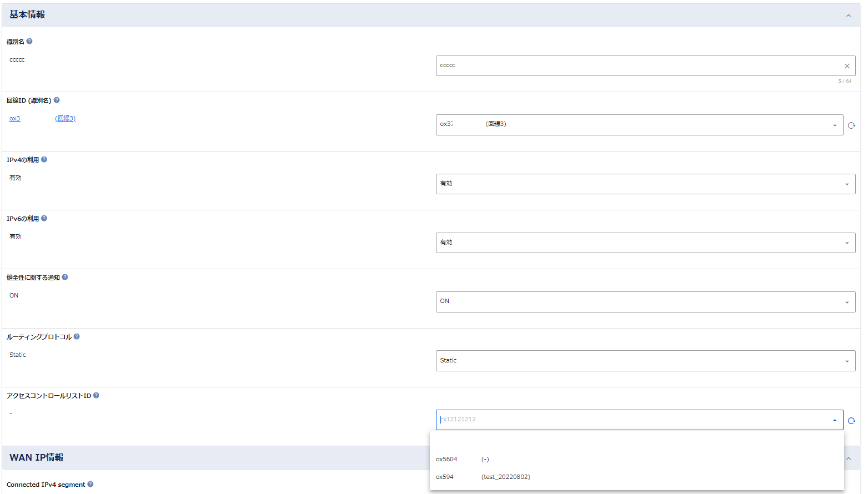Click the help icon next to 回線ID (識別名)
This screenshot has width=868, height=494.
[57, 100]
